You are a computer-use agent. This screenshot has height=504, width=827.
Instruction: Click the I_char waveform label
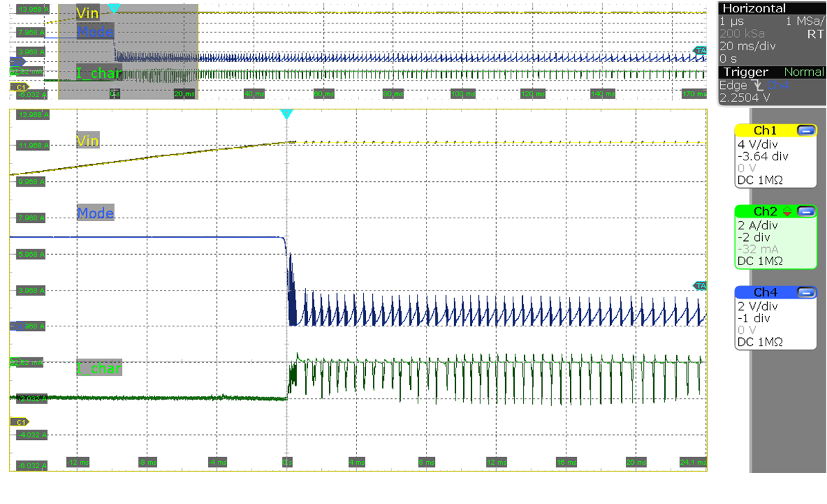(98, 368)
